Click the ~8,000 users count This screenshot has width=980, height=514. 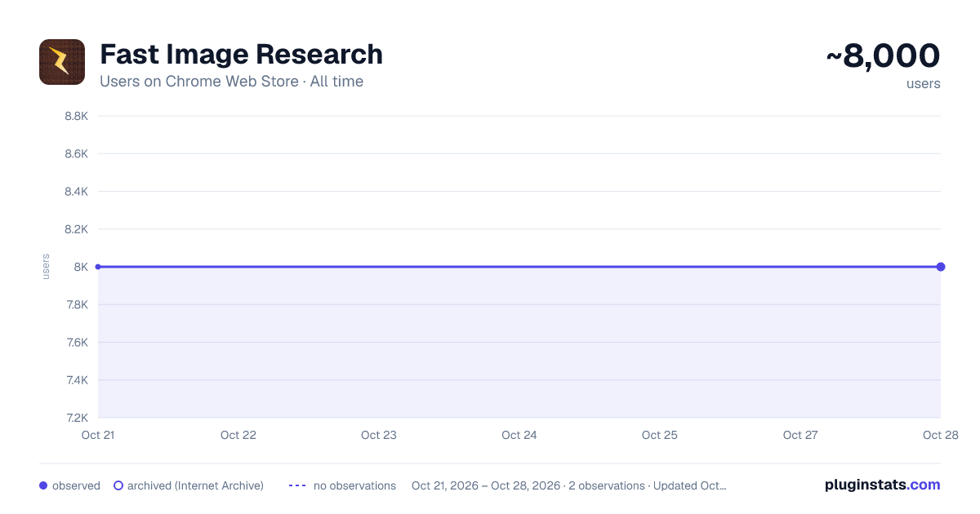pyautogui.click(x=884, y=56)
